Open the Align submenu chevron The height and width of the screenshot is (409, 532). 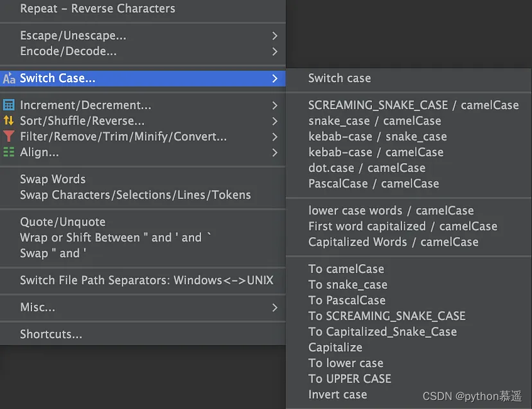(x=274, y=152)
